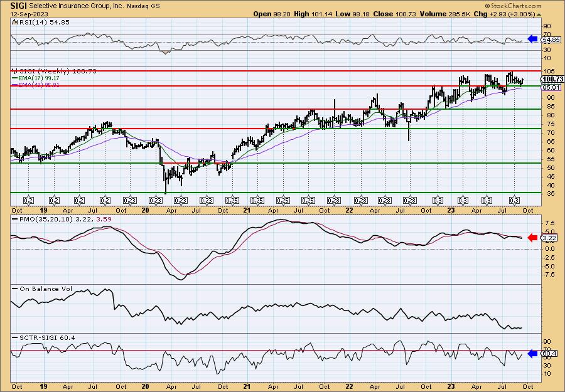Click the Volume 285.5K value
565x392 pixels.
coord(444,14)
